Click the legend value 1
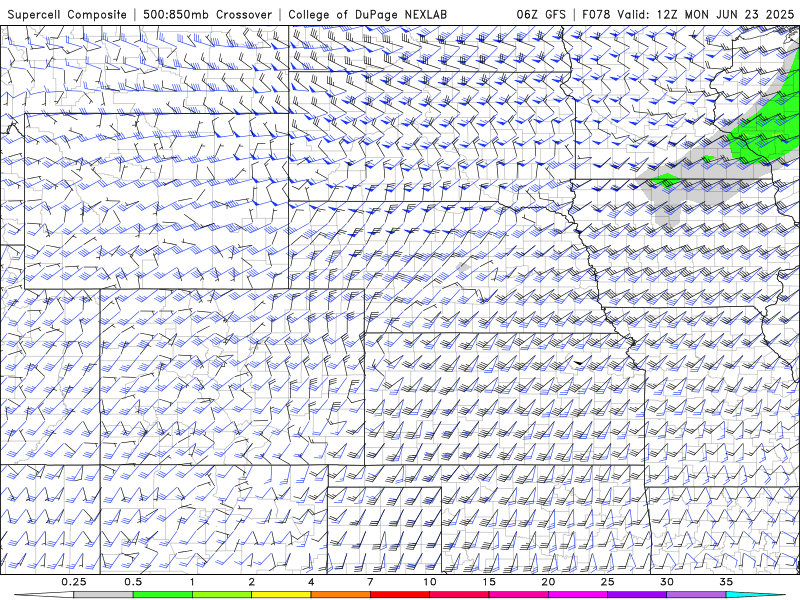This screenshot has height=600, width=800. point(192,582)
